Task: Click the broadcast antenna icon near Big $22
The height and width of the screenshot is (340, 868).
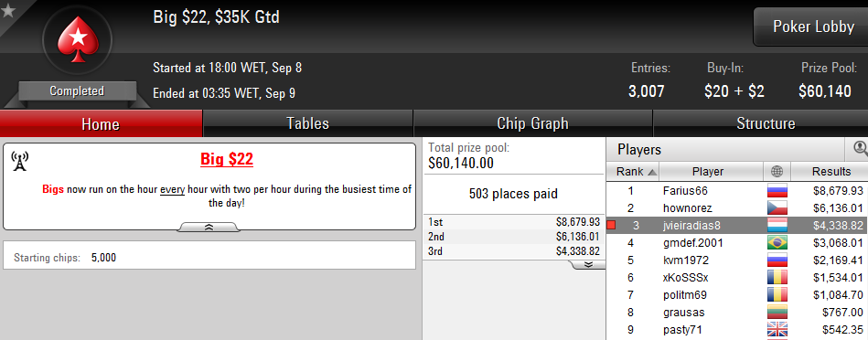Action: [19, 162]
